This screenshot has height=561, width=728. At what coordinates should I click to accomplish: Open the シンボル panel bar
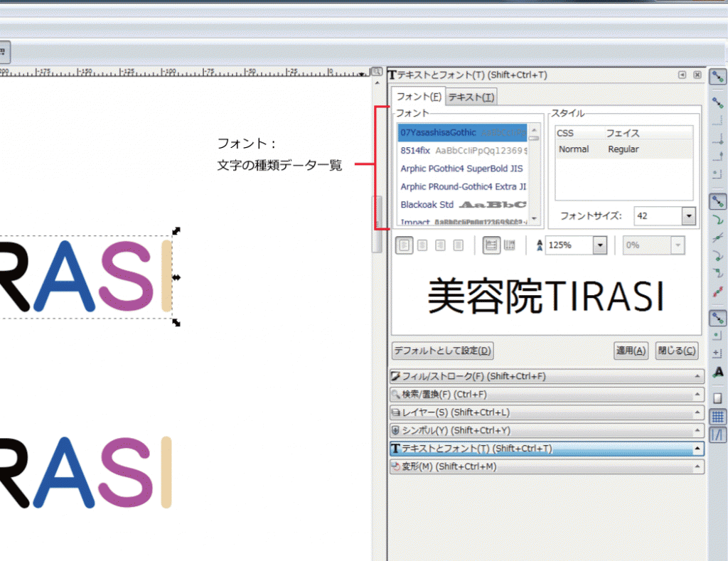tap(547, 430)
